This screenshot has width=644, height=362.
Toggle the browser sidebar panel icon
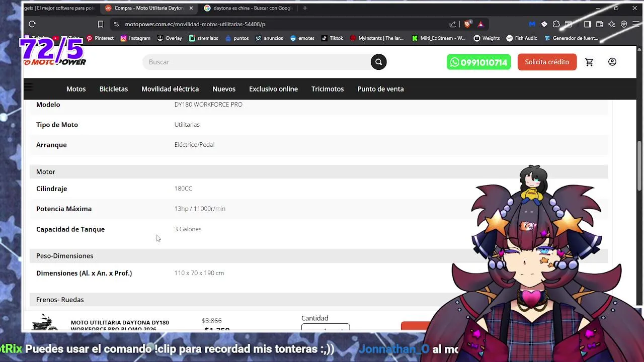(x=587, y=24)
